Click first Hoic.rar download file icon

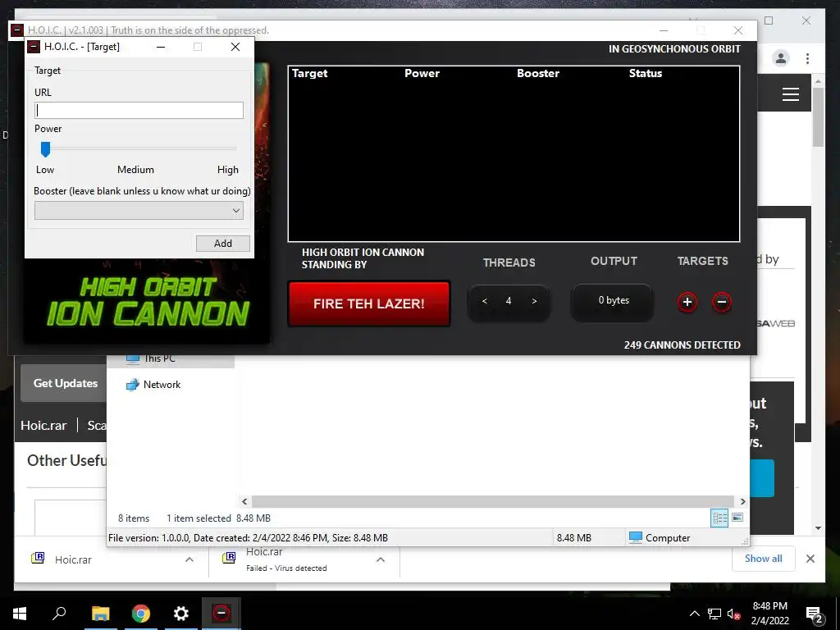pos(38,558)
